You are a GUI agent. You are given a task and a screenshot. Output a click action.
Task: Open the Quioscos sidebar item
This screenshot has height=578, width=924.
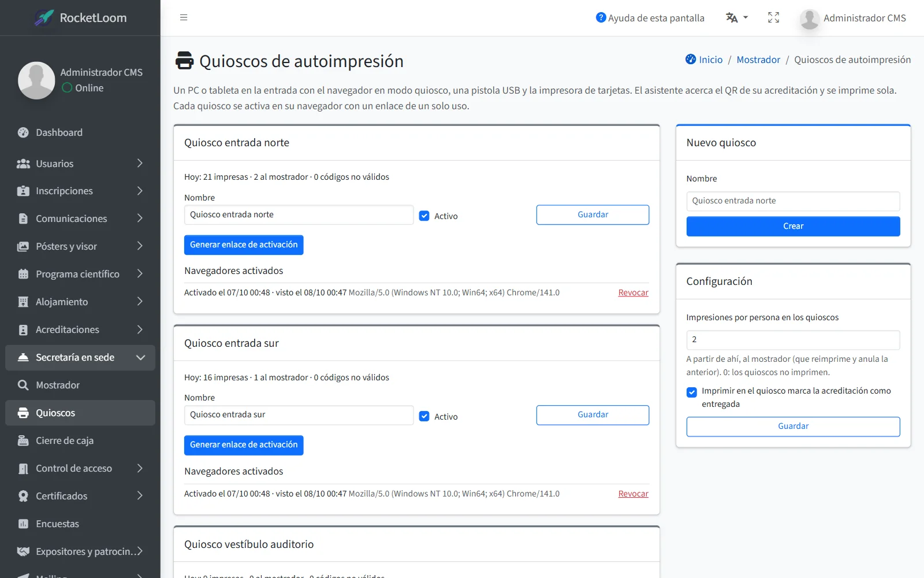point(80,413)
